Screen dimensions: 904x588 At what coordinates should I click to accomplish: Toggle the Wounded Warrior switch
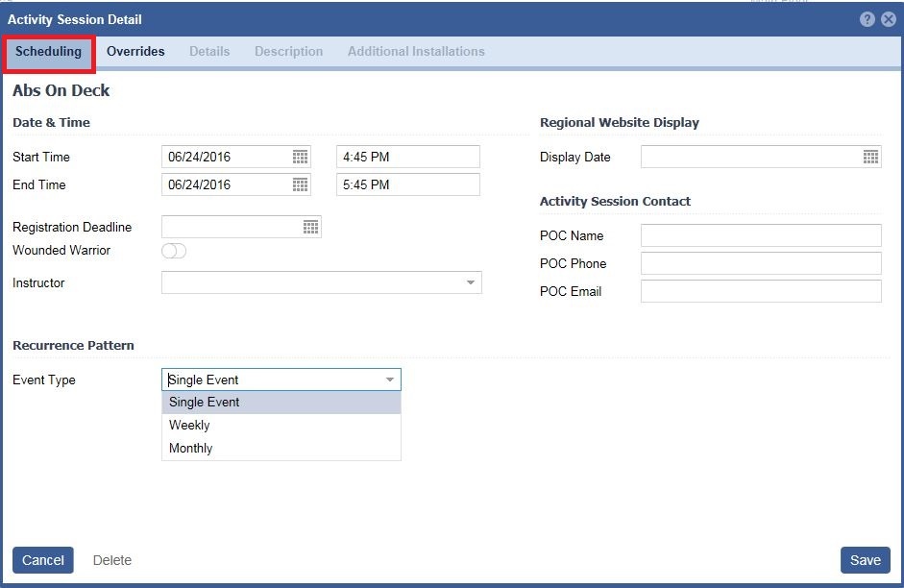click(174, 251)
